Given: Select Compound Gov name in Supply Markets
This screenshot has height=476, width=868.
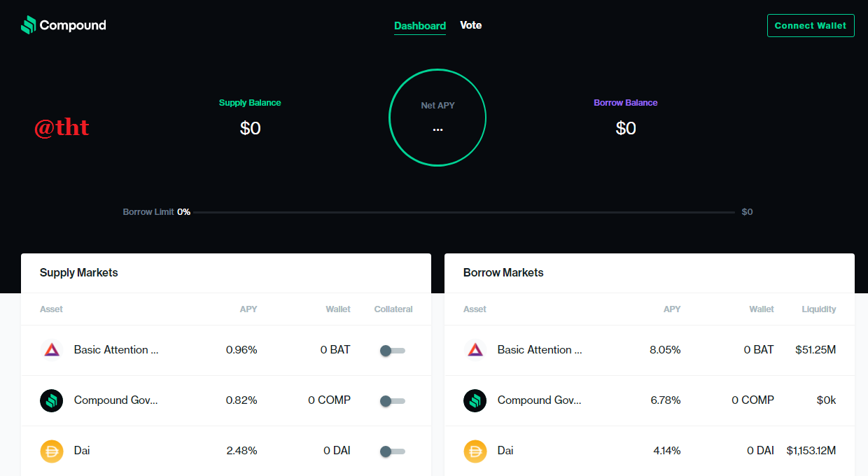Looking at the screenshot, I should 116,400.
